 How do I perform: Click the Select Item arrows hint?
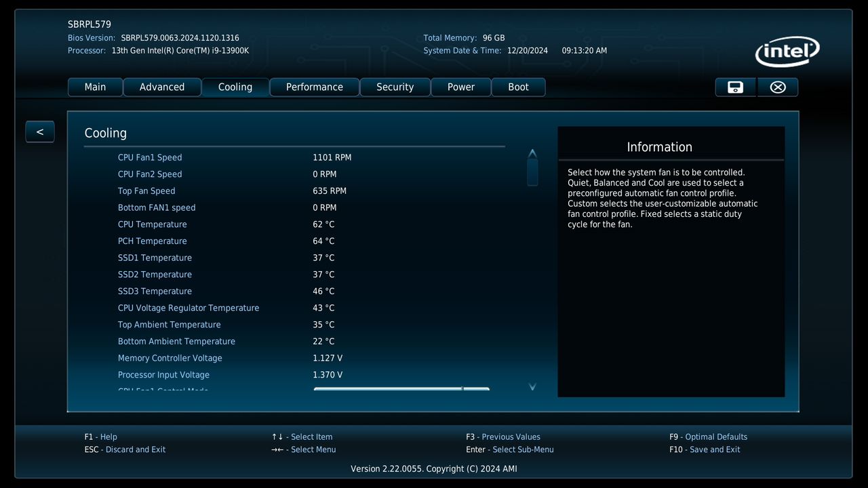302,437
